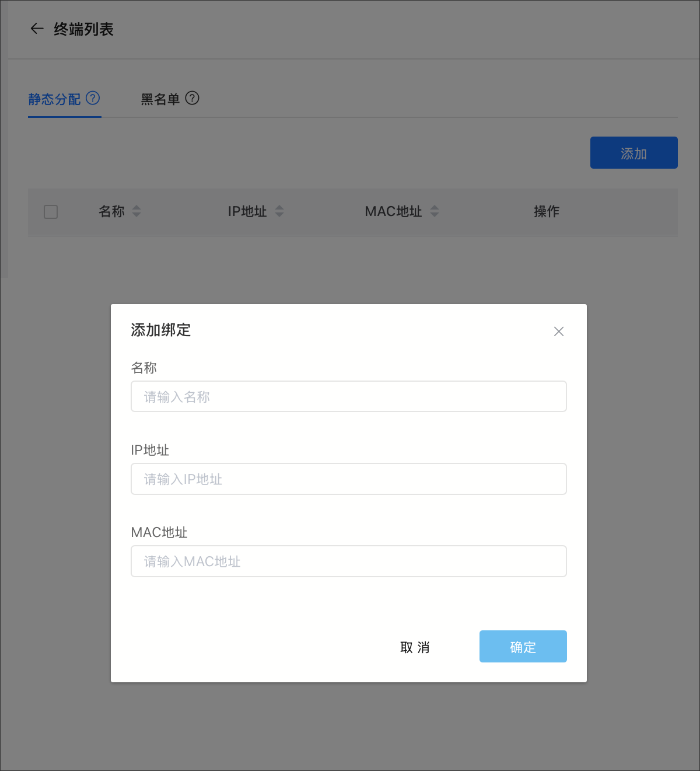Sort the table by MAC地址 column arrows
The height and width of the screenshot is (771, 700).
click(x=435, y=211)
